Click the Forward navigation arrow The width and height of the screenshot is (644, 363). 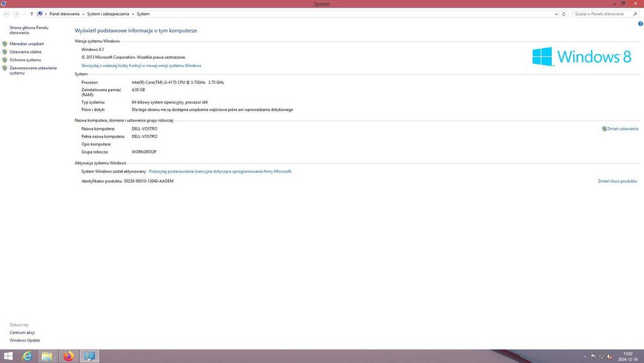click(x=16, y=14)
